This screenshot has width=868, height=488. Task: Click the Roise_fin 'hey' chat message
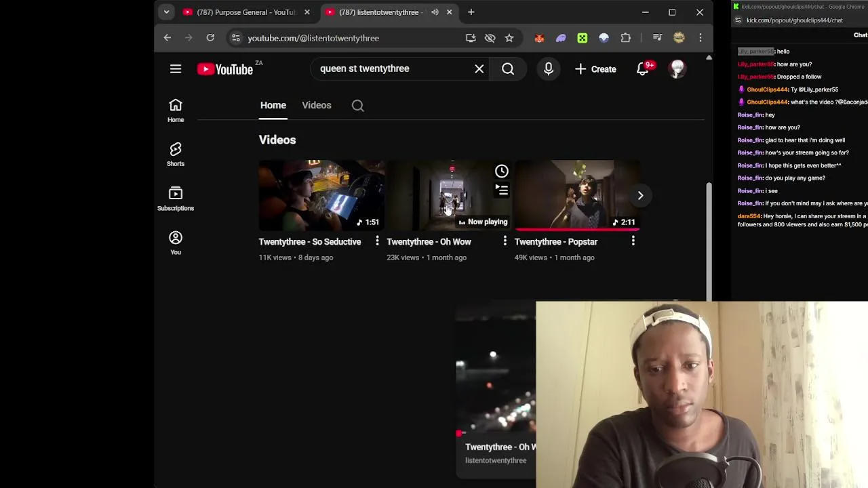pos(756,115)
